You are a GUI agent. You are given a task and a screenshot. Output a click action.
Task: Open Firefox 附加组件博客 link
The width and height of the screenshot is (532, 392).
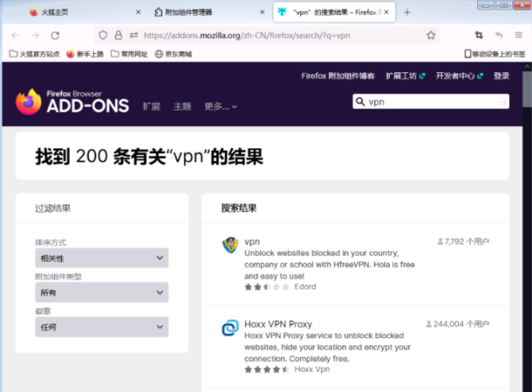(338, 76)
